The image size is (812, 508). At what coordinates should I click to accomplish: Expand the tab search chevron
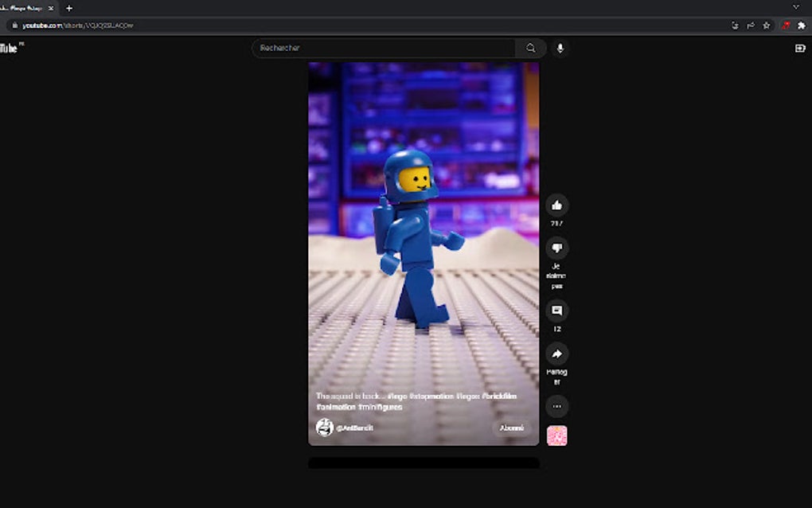coord(796,7)
